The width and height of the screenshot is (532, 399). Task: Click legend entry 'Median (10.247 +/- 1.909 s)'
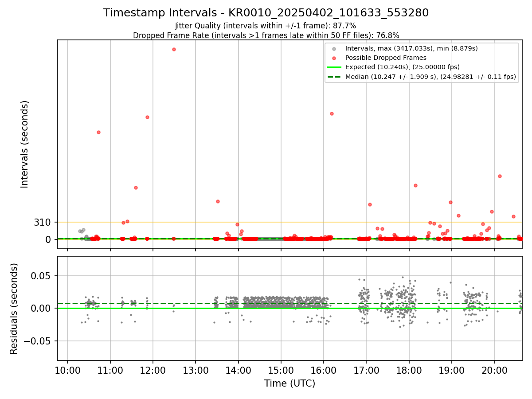430,77
